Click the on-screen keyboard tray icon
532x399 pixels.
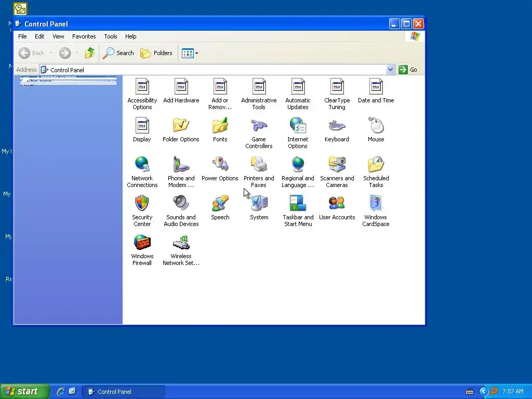coord(470,392)
